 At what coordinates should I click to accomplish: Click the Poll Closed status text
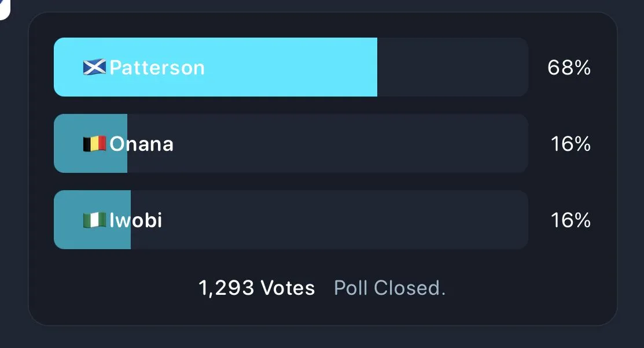point(389,288)
